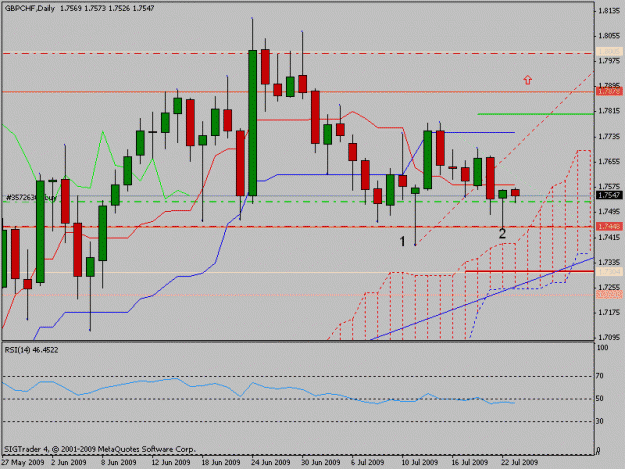Click price axis label 1.8135
Viewport: 625px width, 469px height.
[x=609, y=11]
